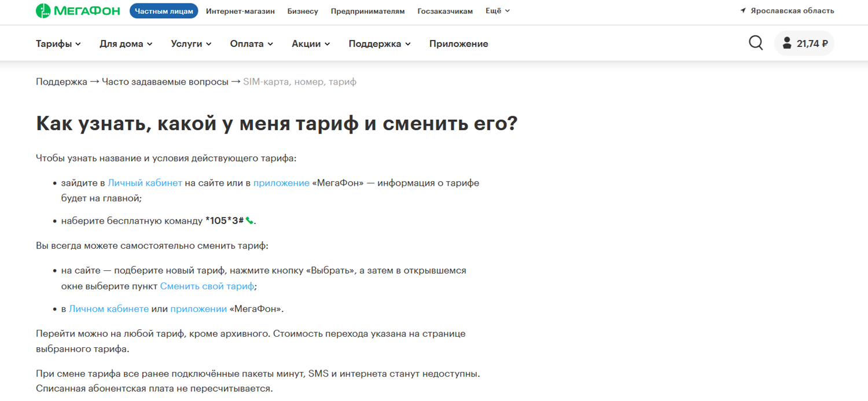Expand the Поддержка menu
Viewport: 868px width, 401px height.
pos(380,44)
